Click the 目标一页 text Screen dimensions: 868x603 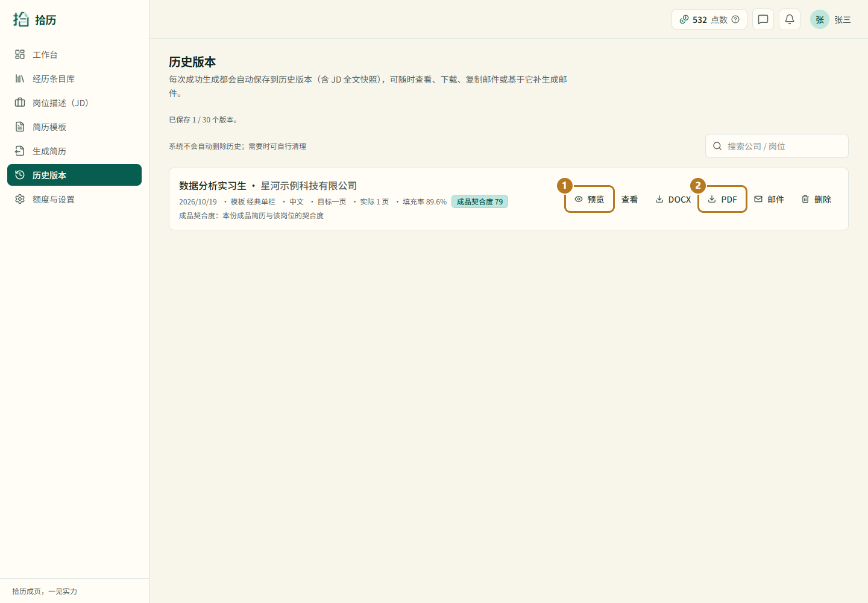click(332, 202)
